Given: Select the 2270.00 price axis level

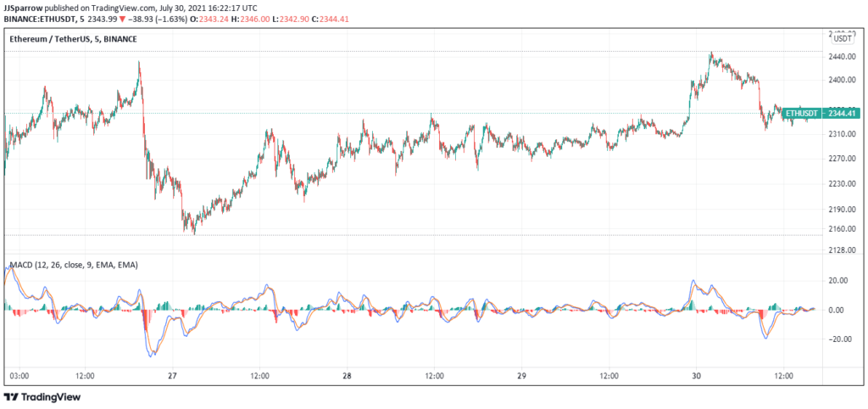Looking at the screenshot, I should point(842,159).
